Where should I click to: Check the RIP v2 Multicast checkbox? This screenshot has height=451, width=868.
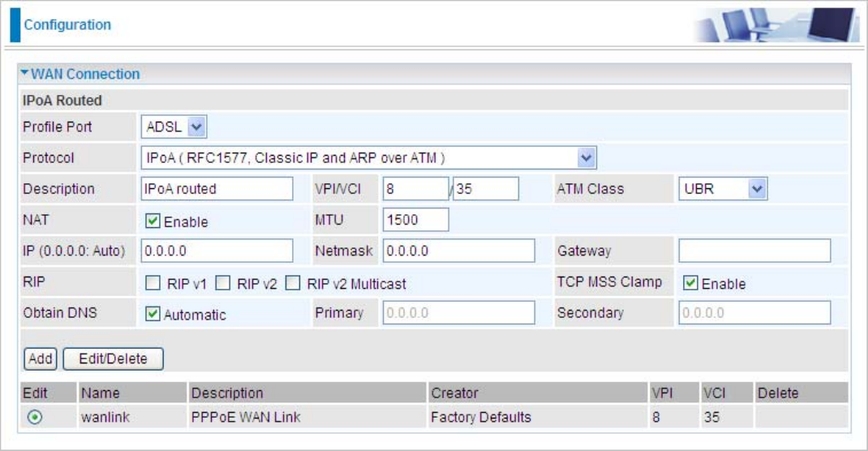click(292, 283)
